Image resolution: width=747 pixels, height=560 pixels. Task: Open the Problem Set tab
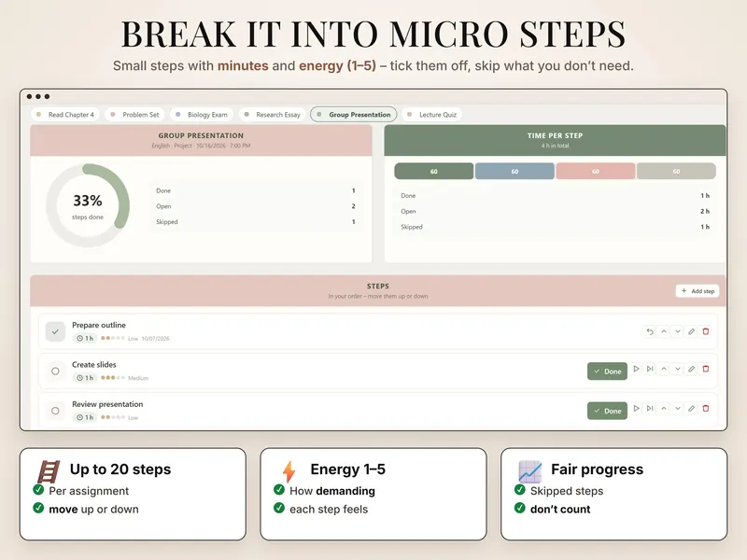(134, 115)
